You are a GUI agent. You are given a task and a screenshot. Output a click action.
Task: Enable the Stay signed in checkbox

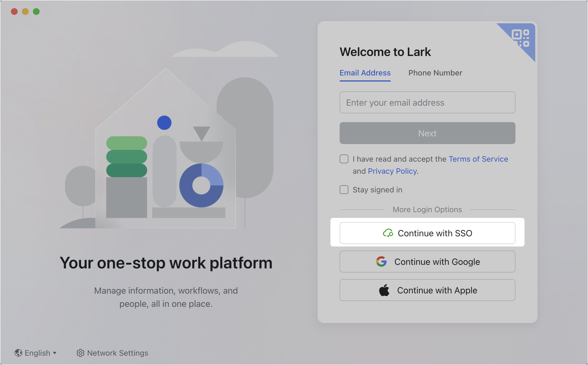coord(344,190)
